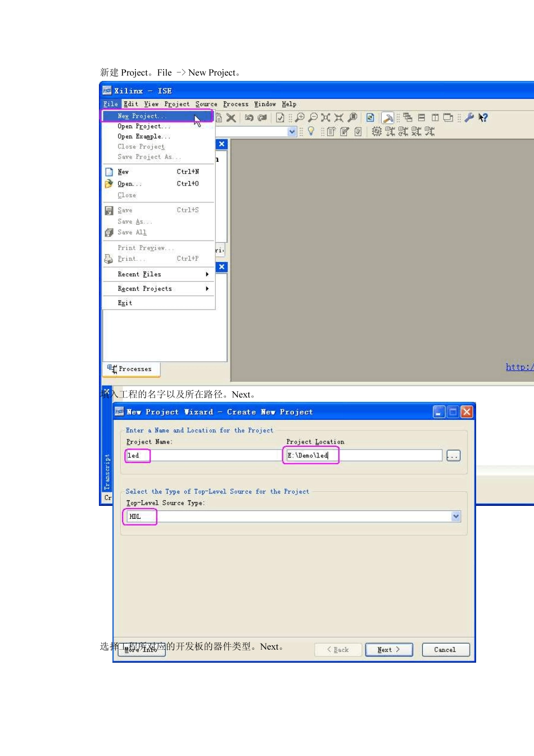Click the Cascade windows icon
Viewport: 534px width, 756px height.
pyautogui.click(x=408, y=117)
